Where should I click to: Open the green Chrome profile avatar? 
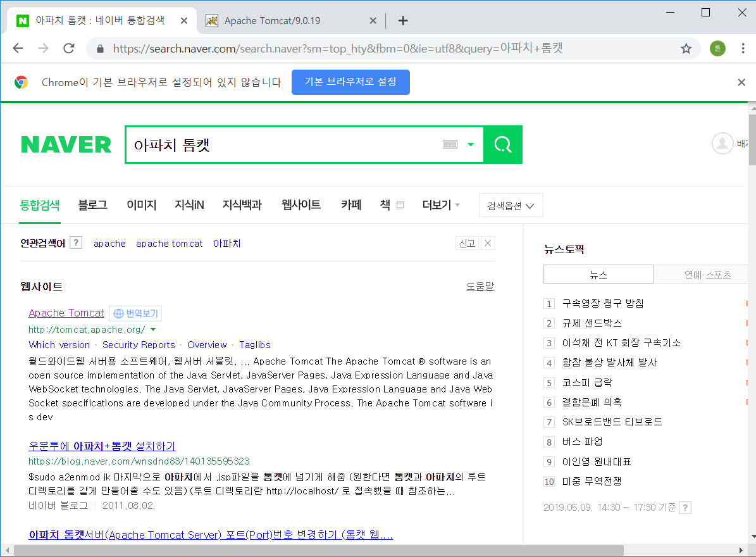point(717,48)
